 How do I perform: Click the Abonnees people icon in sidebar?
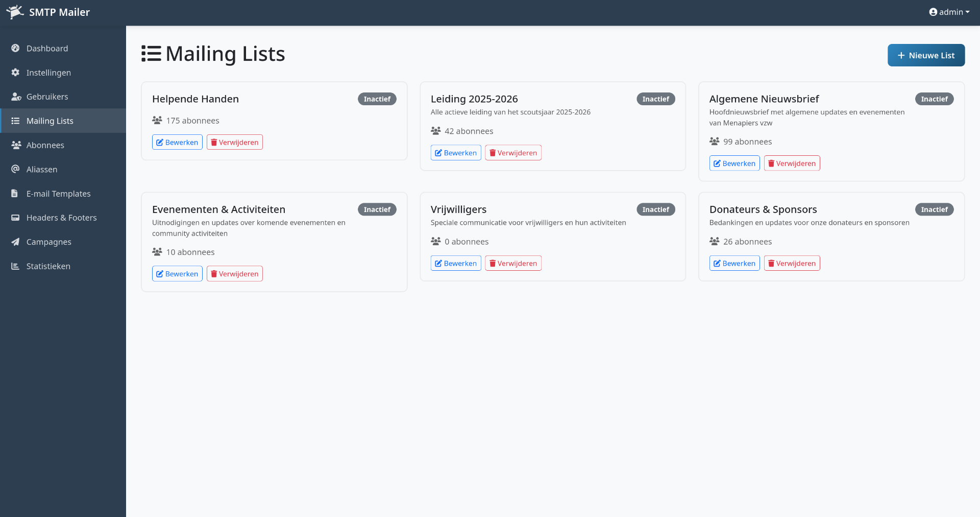16,145
